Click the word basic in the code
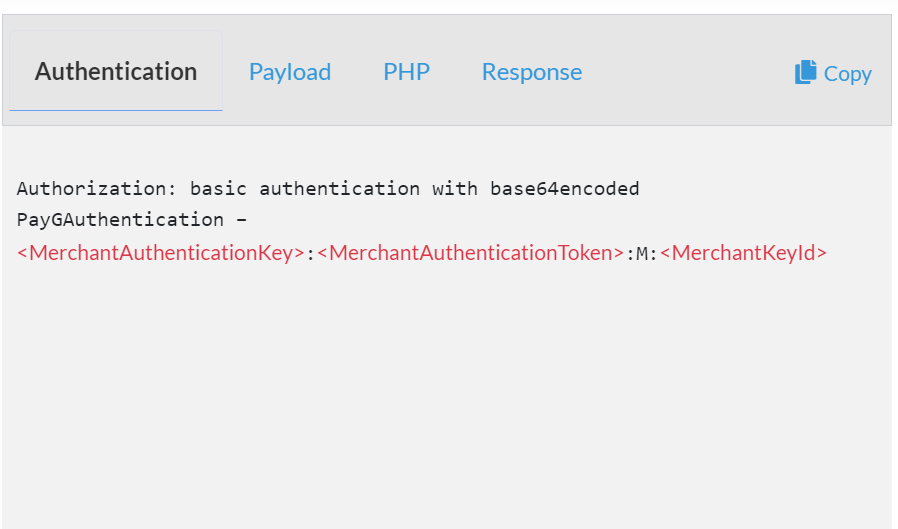 218,188
